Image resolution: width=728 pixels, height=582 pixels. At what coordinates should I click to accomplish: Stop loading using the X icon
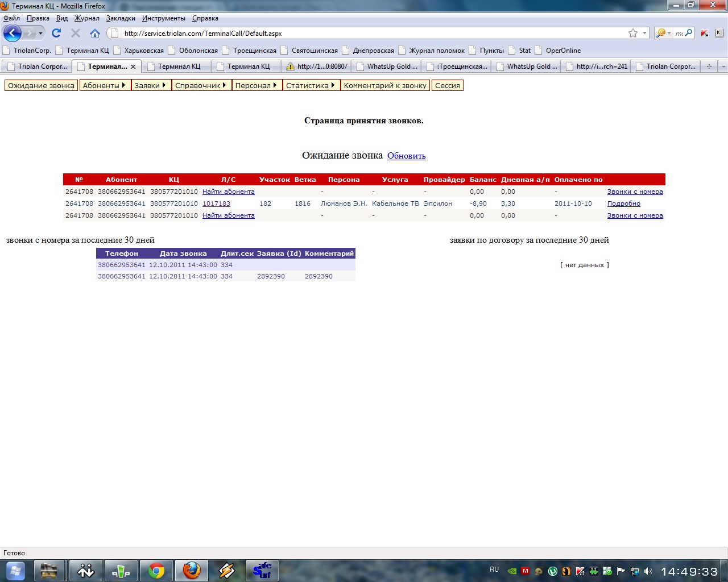(76, 33)
